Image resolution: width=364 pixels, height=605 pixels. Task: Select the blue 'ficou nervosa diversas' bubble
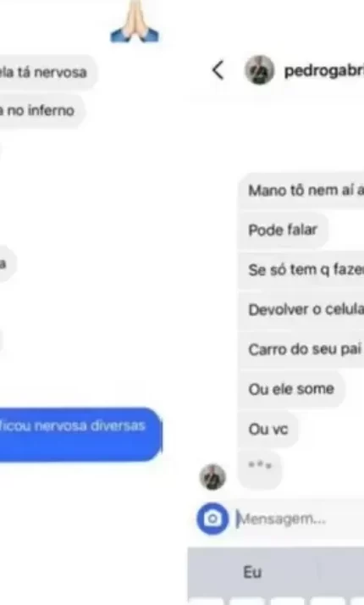[80, 434]
